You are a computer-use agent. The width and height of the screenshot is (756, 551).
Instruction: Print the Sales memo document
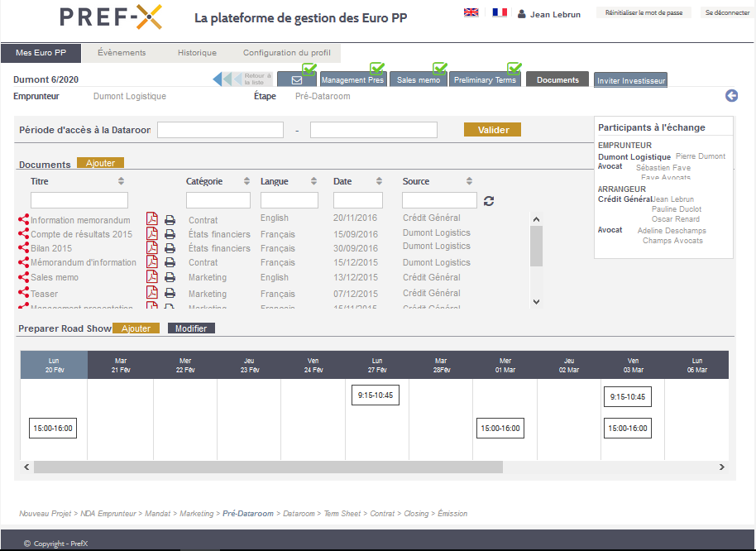point(170,278)
